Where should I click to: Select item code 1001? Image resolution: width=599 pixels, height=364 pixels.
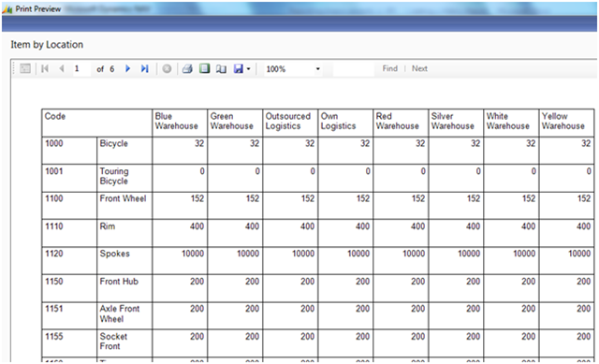click(x=54, y=171)
